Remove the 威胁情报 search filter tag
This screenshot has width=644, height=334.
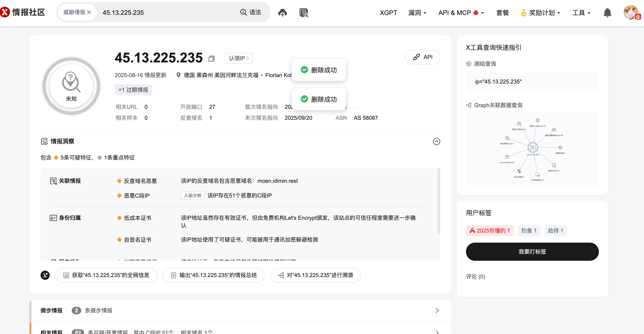click(89, 12)
